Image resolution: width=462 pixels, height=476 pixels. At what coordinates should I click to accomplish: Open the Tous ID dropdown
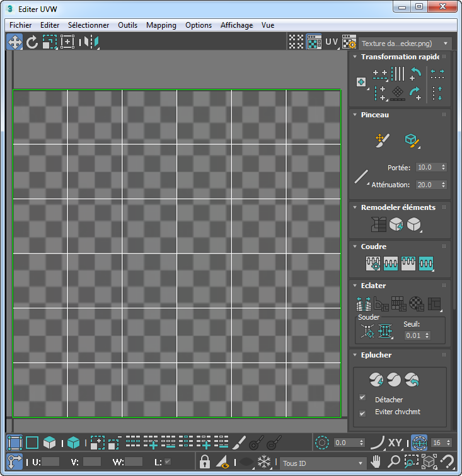click(323, 463)
